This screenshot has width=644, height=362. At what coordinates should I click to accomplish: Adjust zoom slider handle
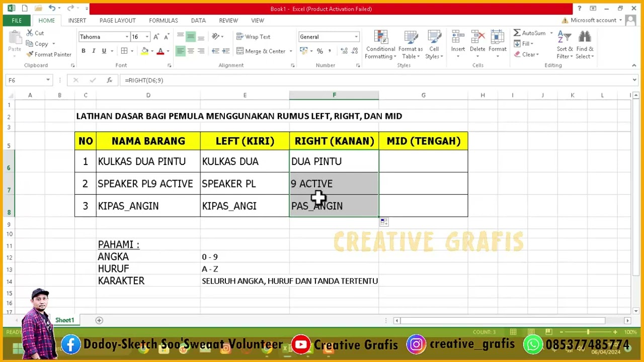(x=588, y=332)
